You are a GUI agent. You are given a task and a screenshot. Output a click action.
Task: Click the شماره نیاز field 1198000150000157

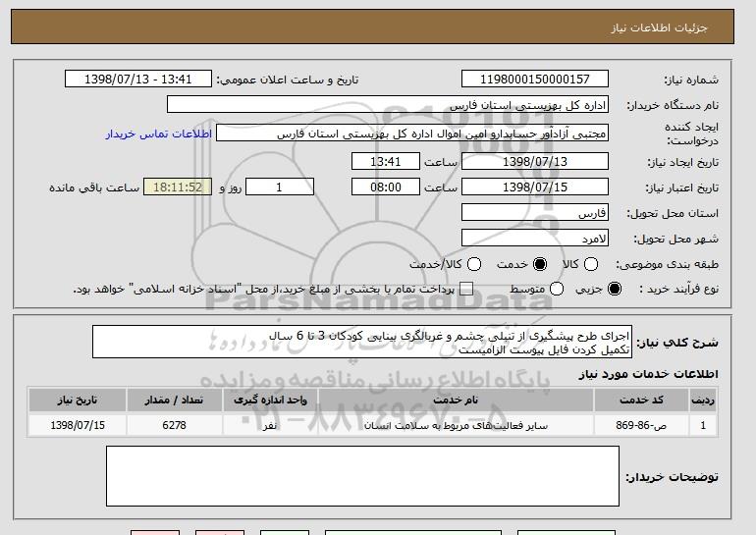[x=535, y=80]
